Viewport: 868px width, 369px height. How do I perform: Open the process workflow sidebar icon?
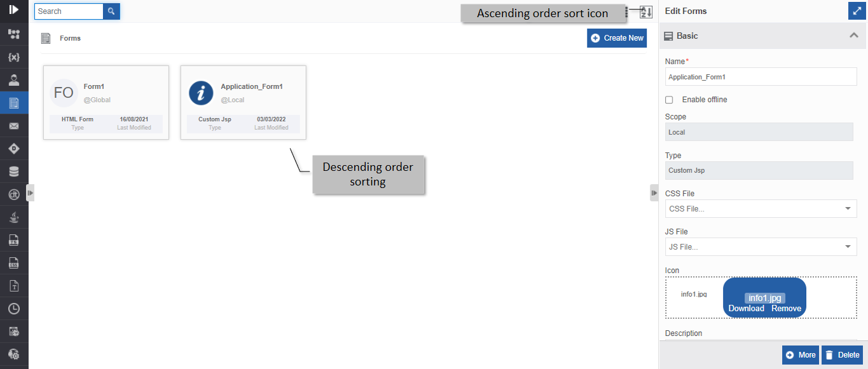pos(14,34)
